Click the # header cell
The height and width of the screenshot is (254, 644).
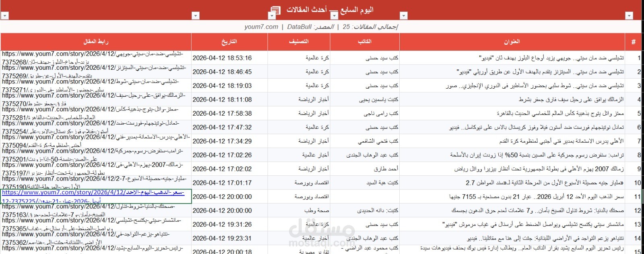click(633, 42)
